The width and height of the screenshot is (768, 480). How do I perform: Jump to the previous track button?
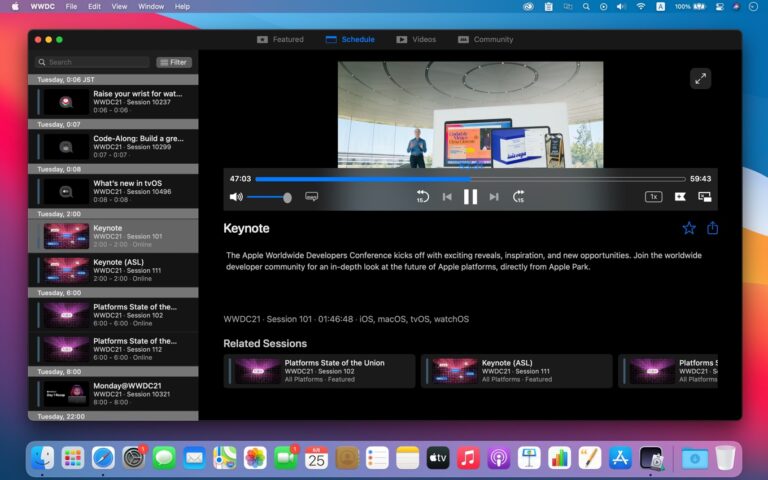(x=447, y=197)
